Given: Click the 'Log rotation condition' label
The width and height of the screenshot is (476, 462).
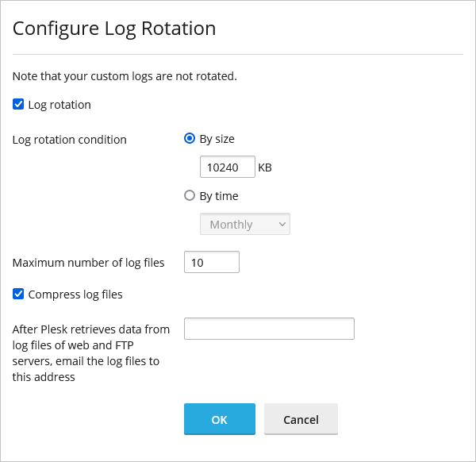Looking at the screenshot, I should [x=70, y=140].
